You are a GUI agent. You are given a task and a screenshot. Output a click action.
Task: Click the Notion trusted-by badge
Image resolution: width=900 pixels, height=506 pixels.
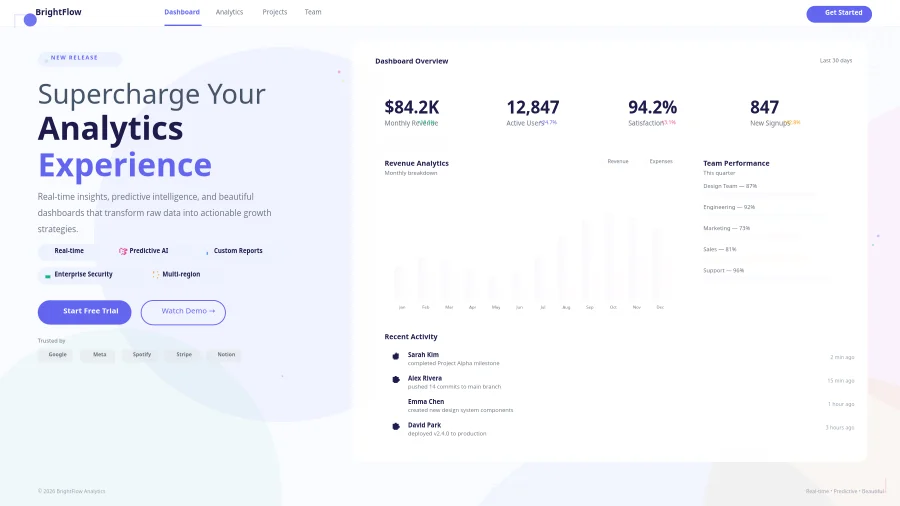[226, 355]
